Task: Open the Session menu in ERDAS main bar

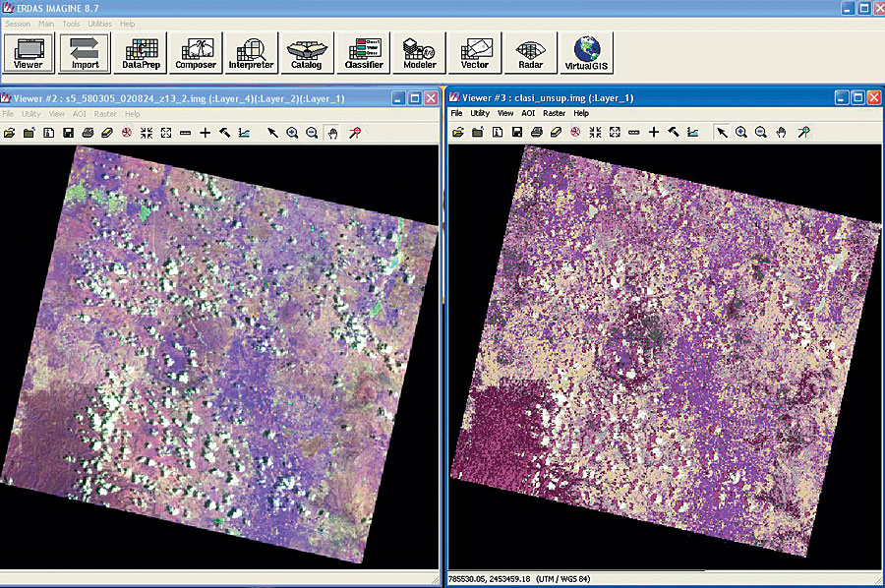Action: 18,24
